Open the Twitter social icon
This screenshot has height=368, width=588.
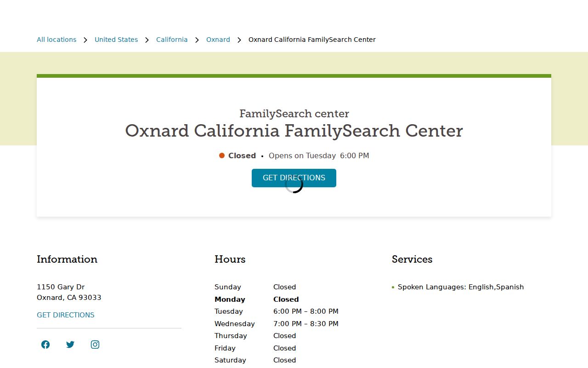[70, 345]
